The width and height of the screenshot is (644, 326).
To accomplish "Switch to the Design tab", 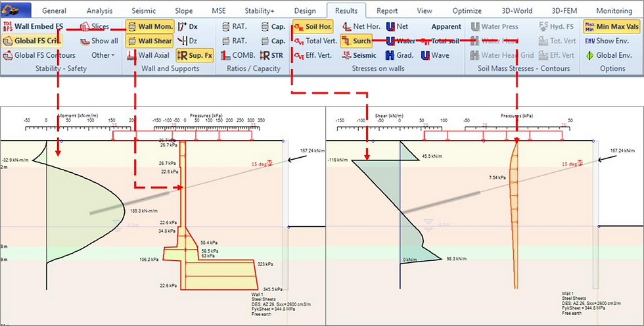I will point(305,11).
